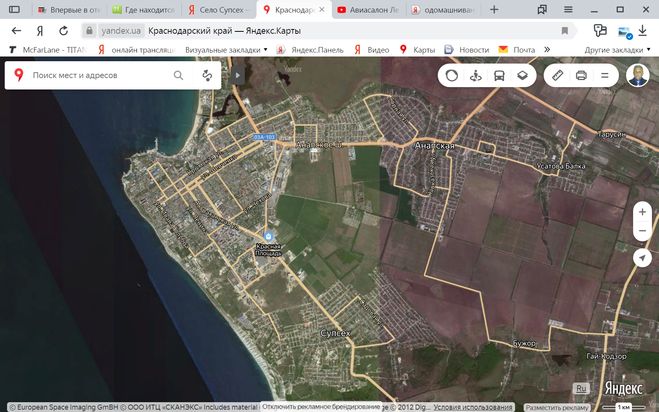
Task: Open the hamburger menu on the map
Action: [604, 75]
